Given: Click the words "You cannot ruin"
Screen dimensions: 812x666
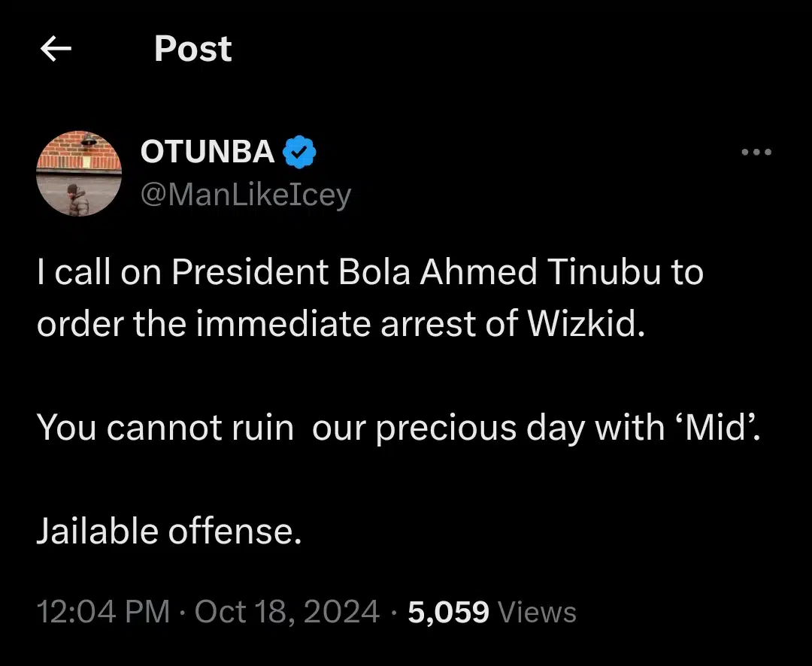Looking at the screenshot, I should 165,427.
